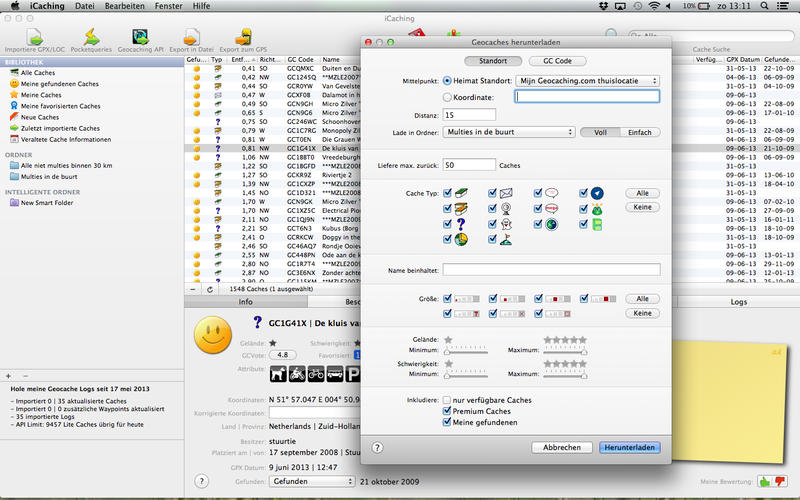
Task: Click the help button in cache info pane
Action: pos(202,481)
